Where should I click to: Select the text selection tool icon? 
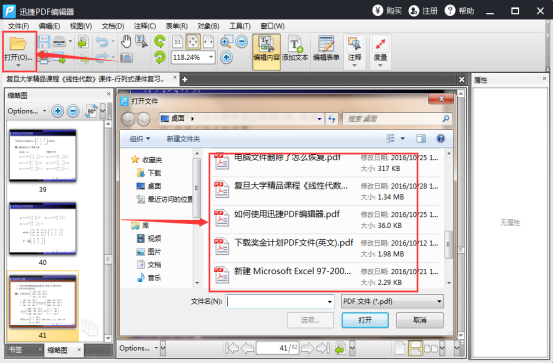(x=142, y=41)
